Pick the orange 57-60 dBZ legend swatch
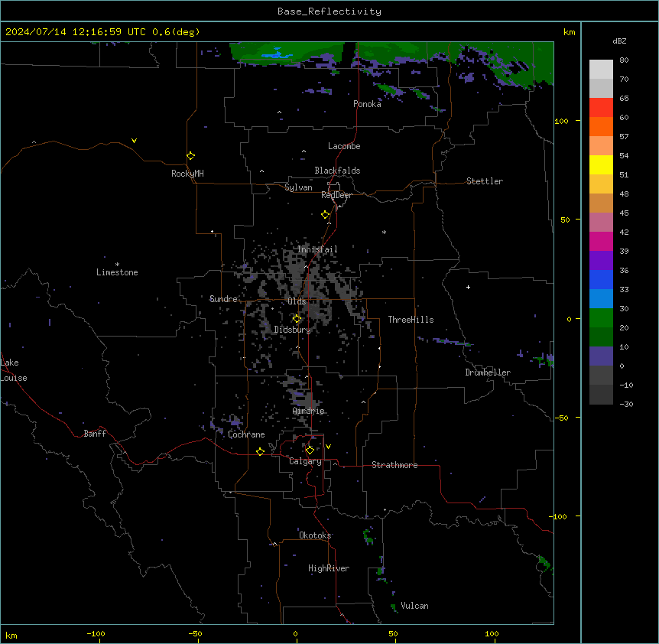This screenshot has width=659, height=644. click(601, 126)
